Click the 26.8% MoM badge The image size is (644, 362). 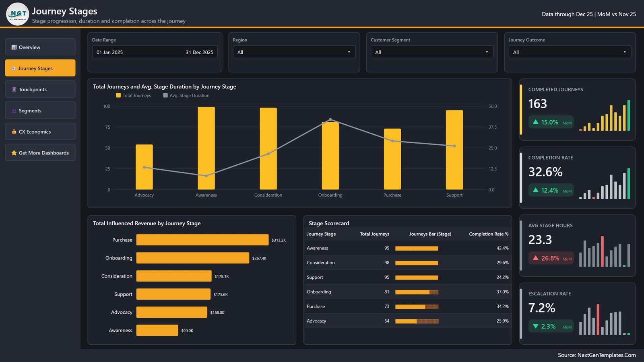551,258
